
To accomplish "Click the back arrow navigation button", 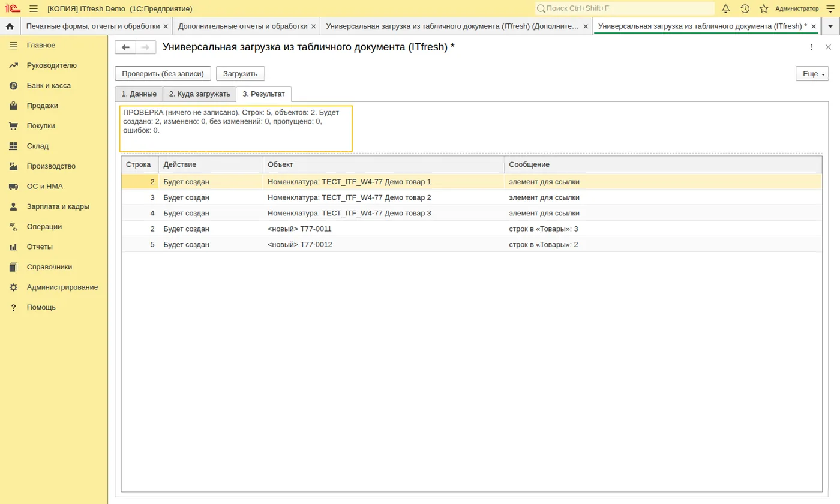I will [x=125, y=47].
